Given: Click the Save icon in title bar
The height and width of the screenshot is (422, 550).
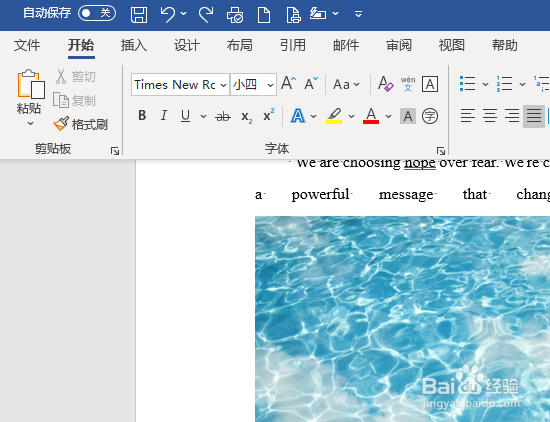Looking at the screenshot, I should point(139,15).
